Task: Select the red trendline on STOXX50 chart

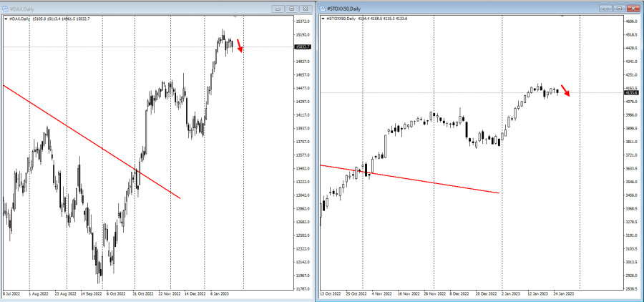Action: [409, 179]
